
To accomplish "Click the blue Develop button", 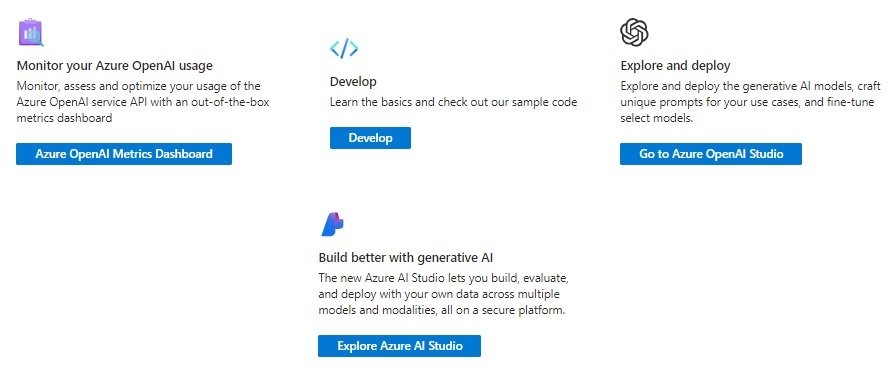I will [x=370, y=138].
